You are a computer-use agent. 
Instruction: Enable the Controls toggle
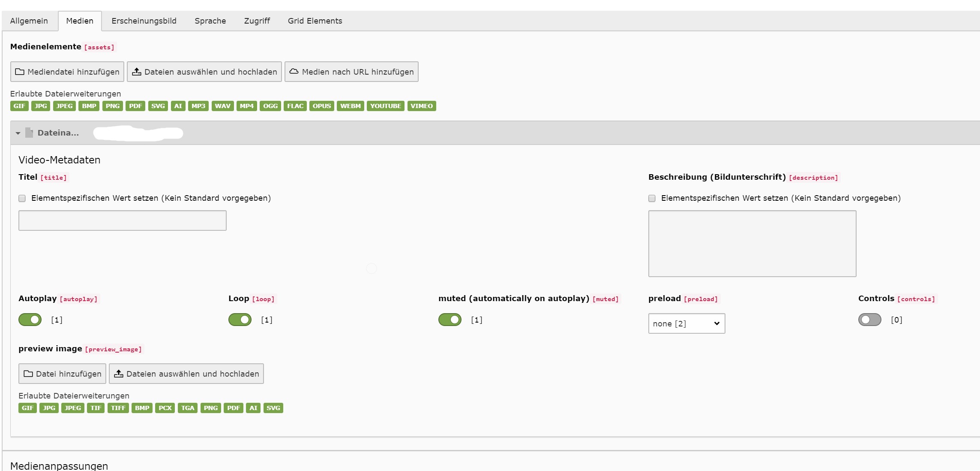point(870,320)
